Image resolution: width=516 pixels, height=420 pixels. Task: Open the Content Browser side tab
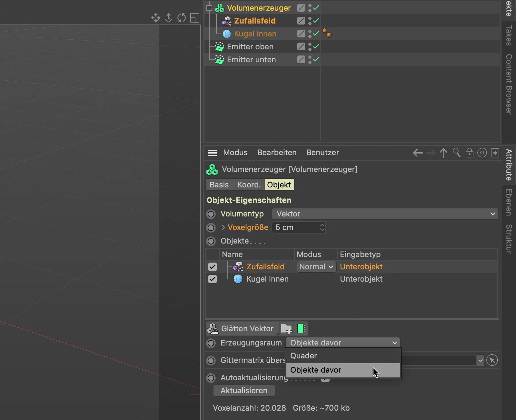[509, 85]
